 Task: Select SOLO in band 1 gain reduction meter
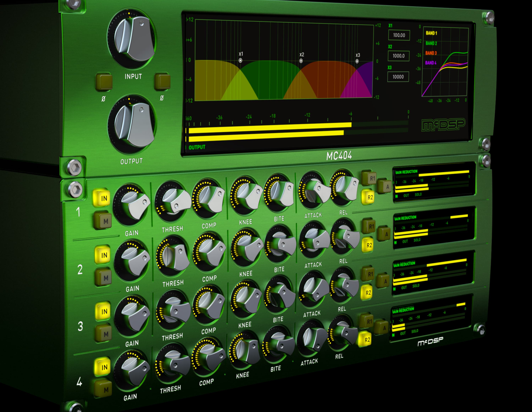click(x=418, y=194)
